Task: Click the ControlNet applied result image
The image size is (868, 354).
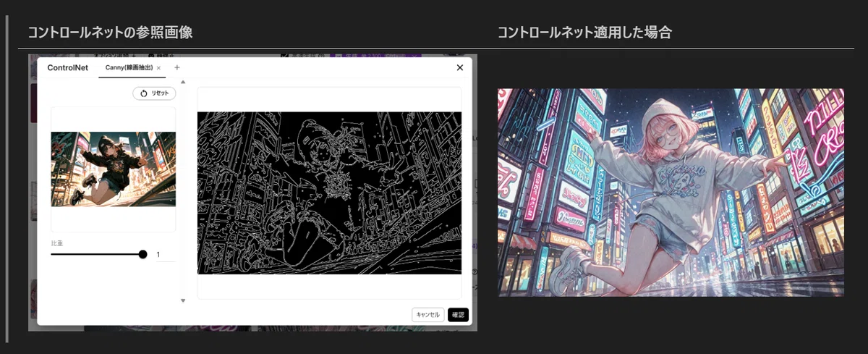Action: click(x=671, y=192)
